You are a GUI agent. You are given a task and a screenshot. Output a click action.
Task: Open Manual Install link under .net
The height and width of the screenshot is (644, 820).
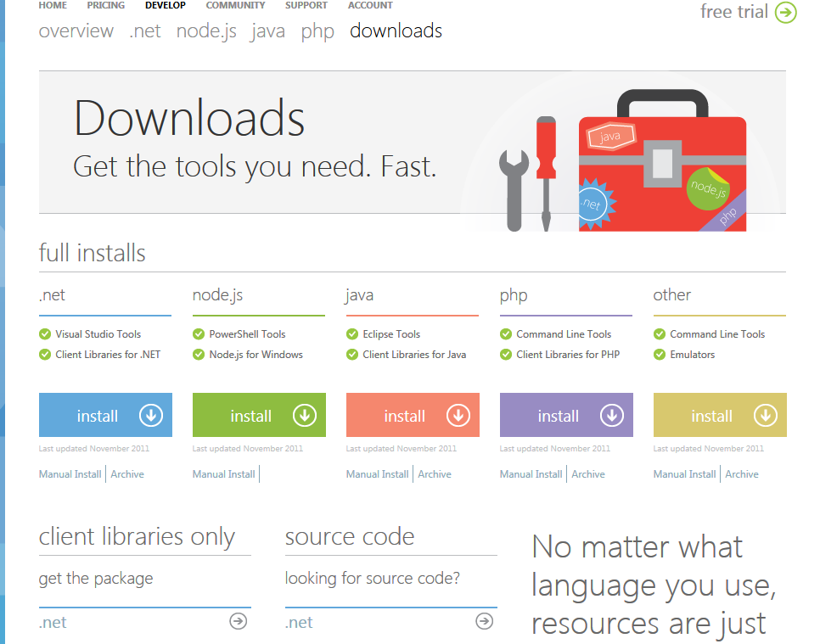[x=70, y=474]
